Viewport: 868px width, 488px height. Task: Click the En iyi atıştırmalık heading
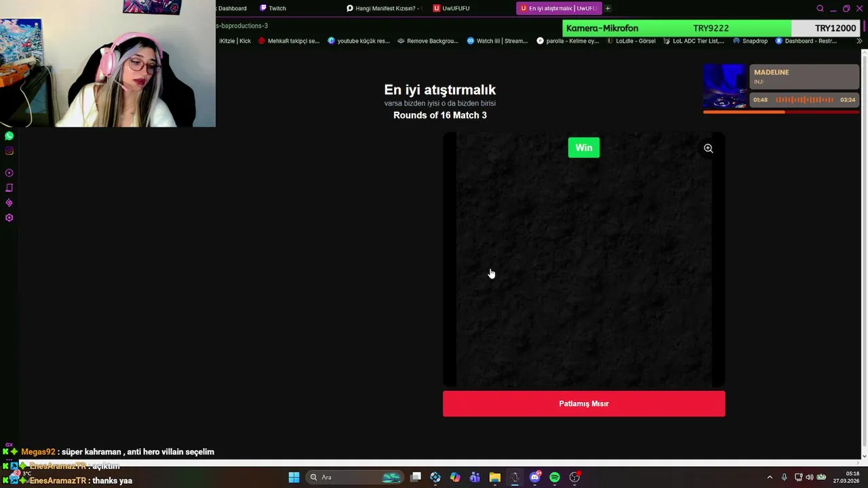(440, 89)
